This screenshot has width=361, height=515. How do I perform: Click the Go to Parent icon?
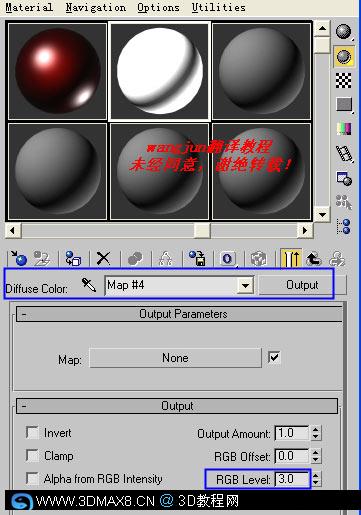point(314,259)
